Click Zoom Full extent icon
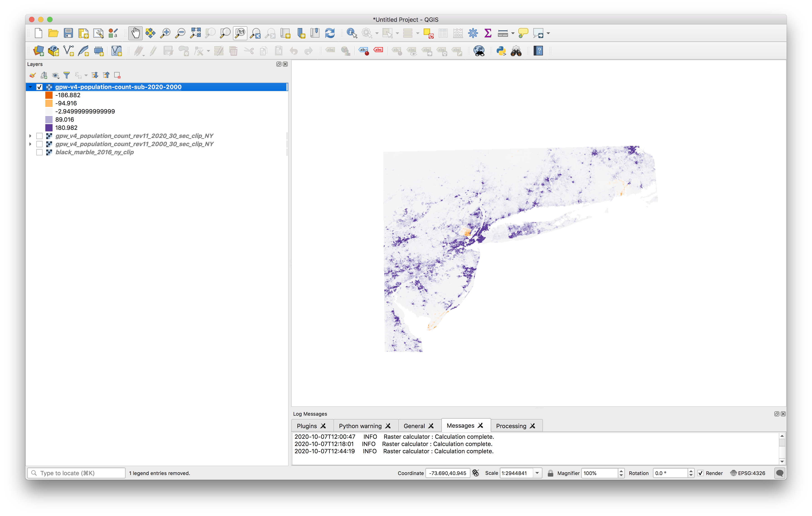This screenshot has width=812, height=516. [x=195, y=33]
